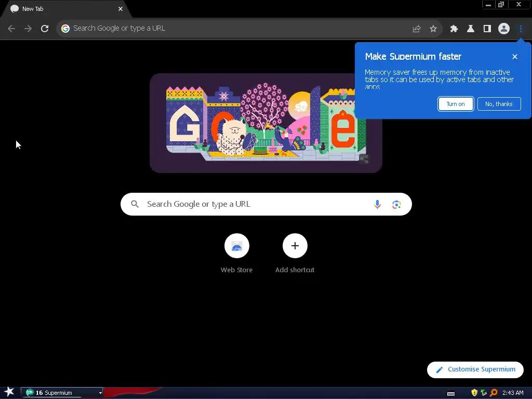Viewport: 532px width, 399px height.
Task: Start voice search with the microphone
Action: pyautogui.click(x=377, y=204)
